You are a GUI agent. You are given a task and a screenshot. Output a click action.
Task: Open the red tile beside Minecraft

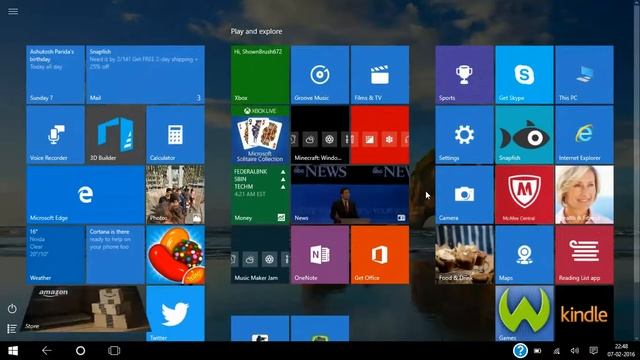(x=380, y=135)
